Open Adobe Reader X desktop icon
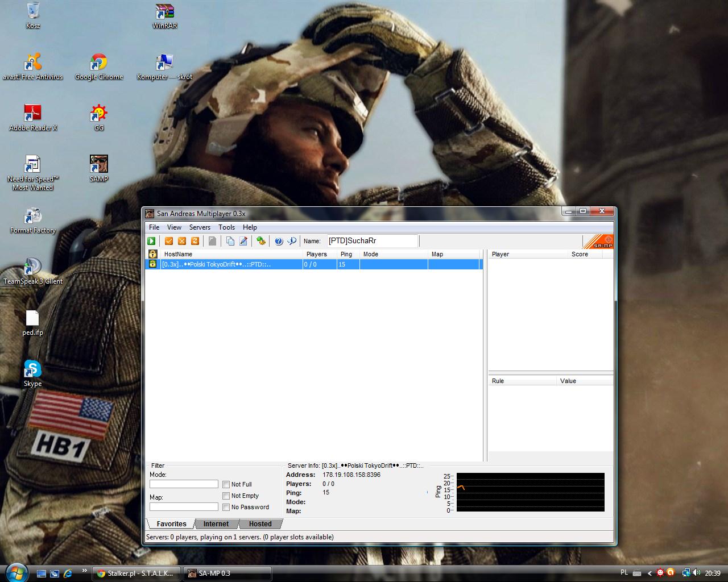 tap(33, 118)
